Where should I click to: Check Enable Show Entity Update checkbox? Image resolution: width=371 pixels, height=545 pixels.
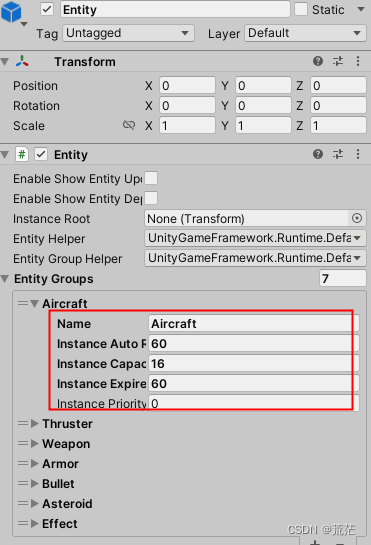click(151, 178)
